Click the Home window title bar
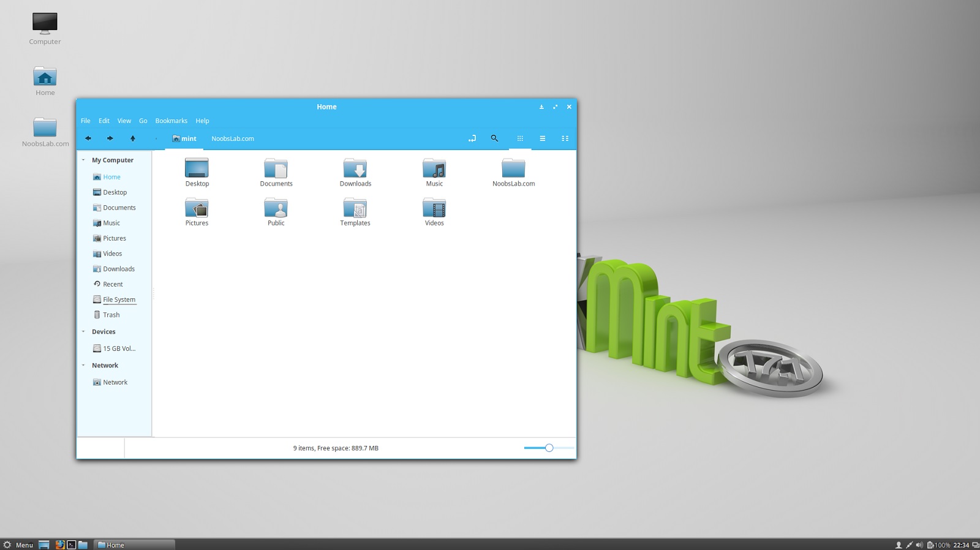Viewport: 980px width, 550px height. click(326, 107)
